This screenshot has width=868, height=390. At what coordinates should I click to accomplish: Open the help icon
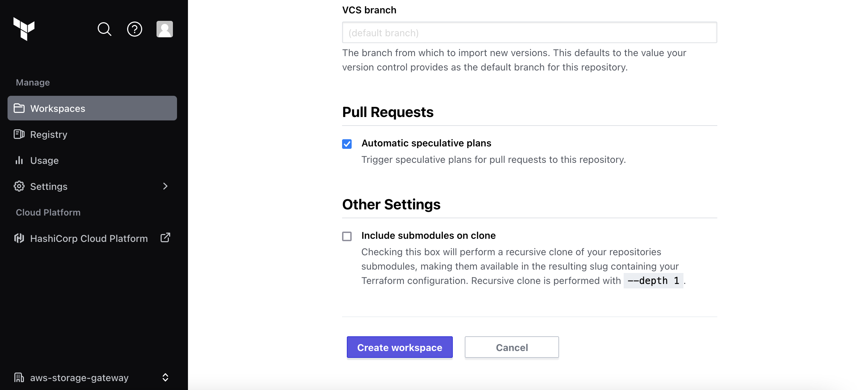click(134, 29)
